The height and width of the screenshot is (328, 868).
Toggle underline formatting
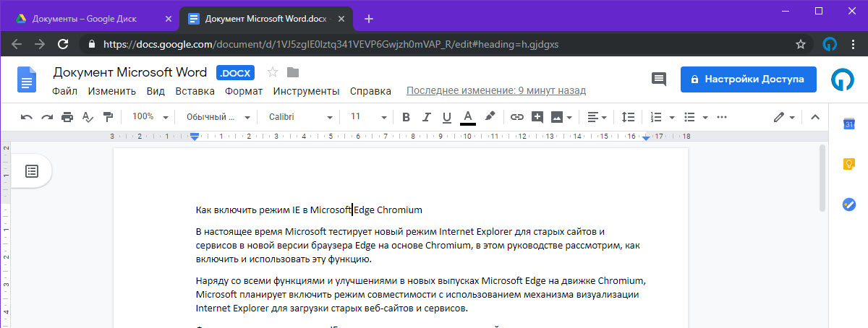(x=446, y=116)
